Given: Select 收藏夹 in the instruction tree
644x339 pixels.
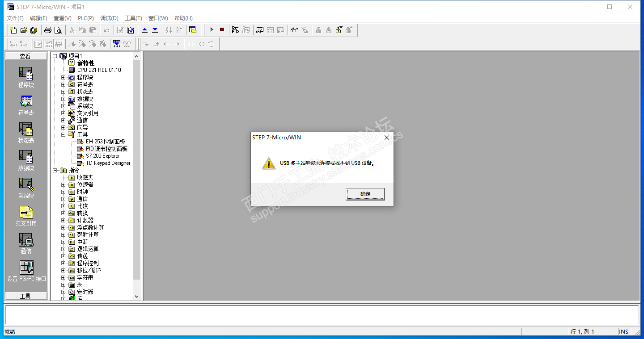Looking at the screenshot, I should click(x=85, y=177).
